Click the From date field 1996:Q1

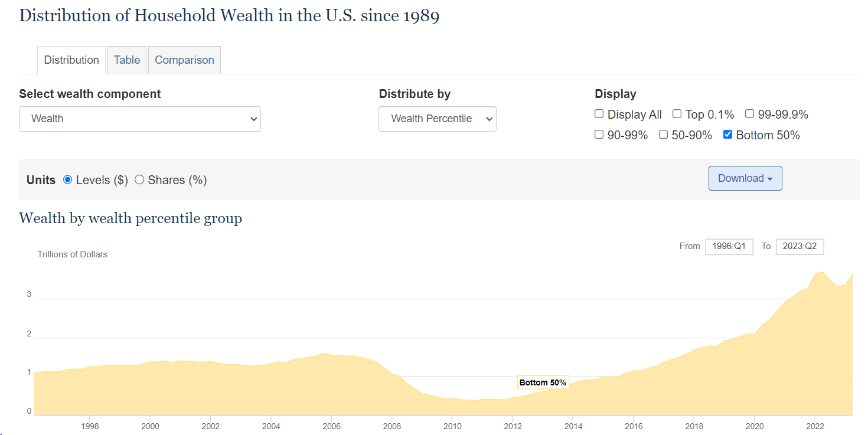729,246
